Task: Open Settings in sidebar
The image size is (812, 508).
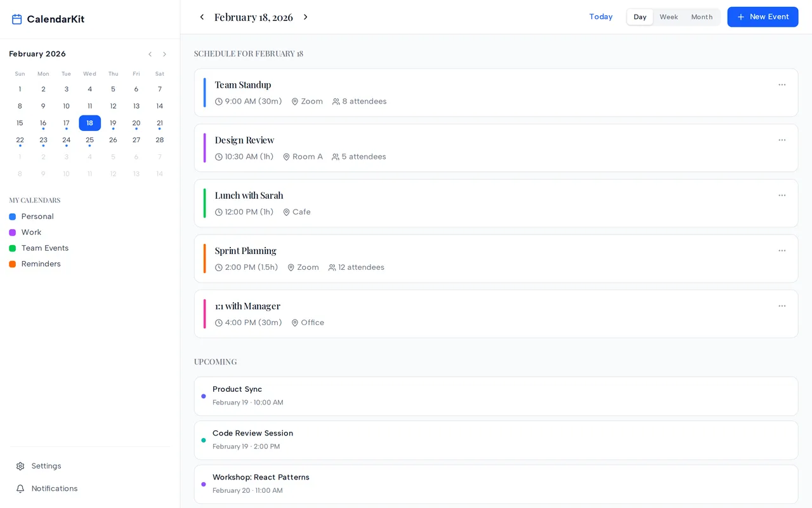Action: 90,466
